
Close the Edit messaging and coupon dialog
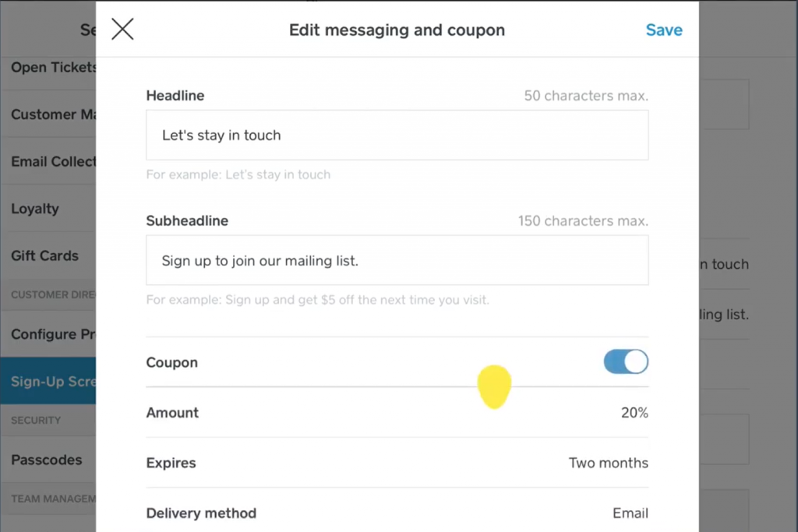tap(122, 29)
